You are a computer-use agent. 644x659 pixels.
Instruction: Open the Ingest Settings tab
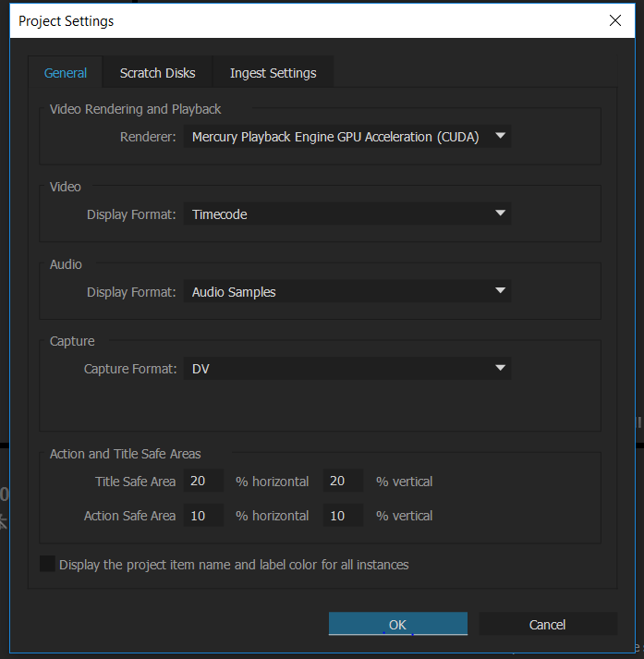pos(273,73)
